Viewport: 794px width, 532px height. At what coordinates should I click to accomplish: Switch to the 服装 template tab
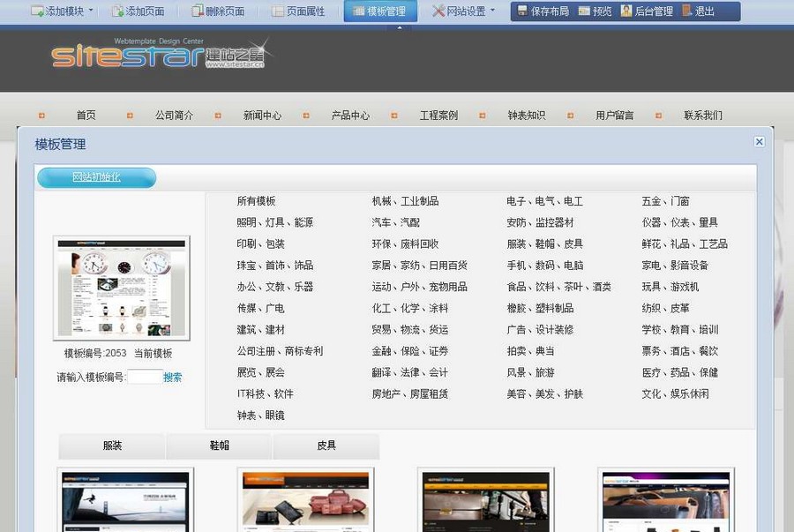(x=111, y=446)
